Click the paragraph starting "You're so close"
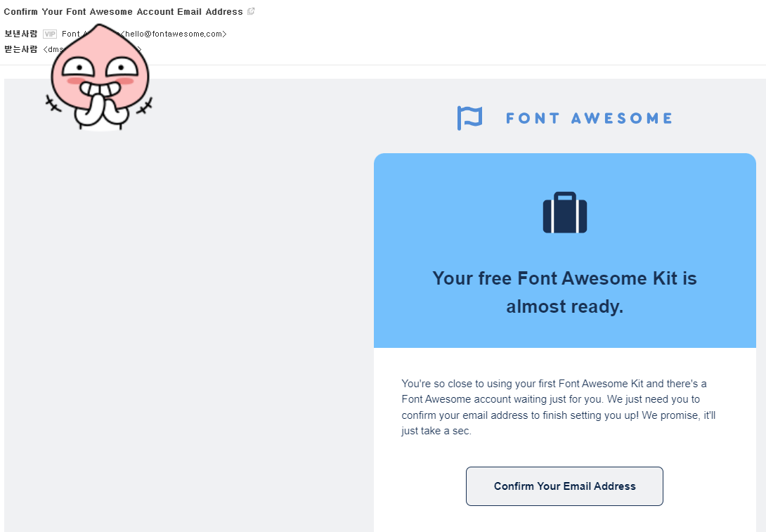The image size is (766, 532). pos(559,407)
